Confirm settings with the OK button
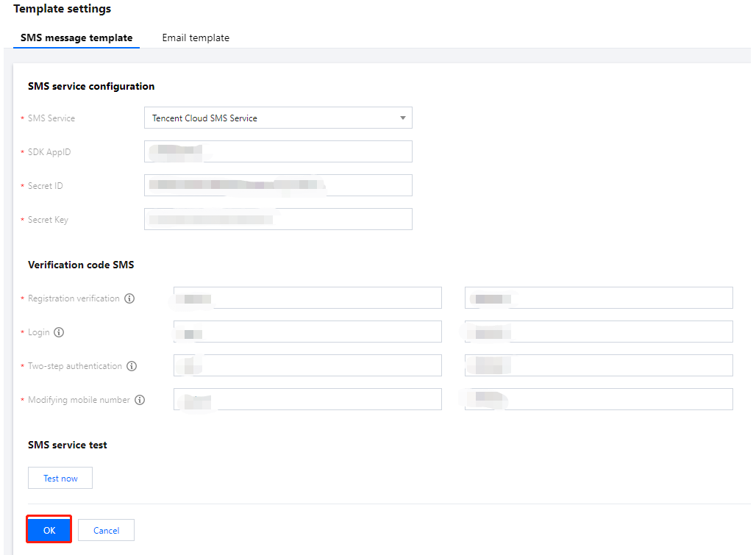 [x=49, y=530]
